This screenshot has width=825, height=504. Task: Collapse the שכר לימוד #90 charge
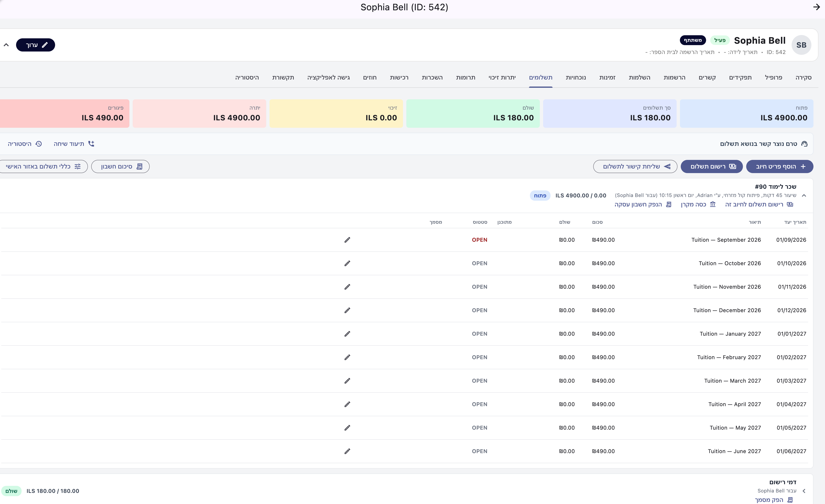click(804, 196)
